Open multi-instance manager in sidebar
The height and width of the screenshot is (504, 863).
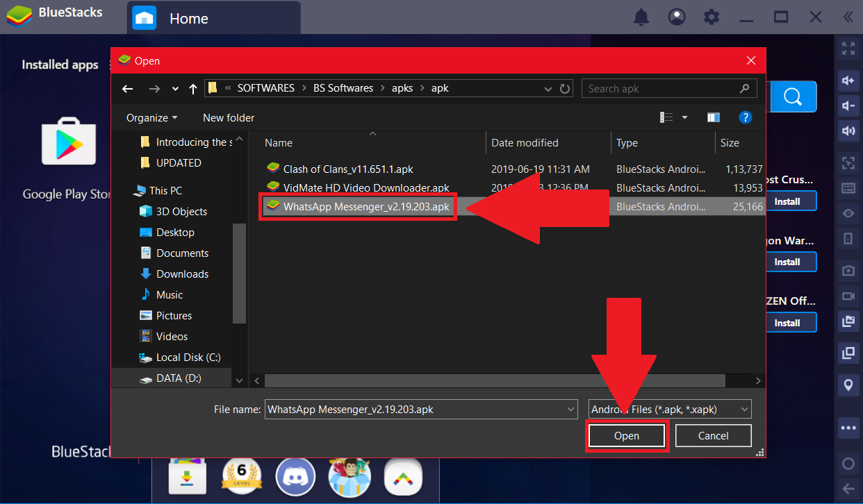848,353
